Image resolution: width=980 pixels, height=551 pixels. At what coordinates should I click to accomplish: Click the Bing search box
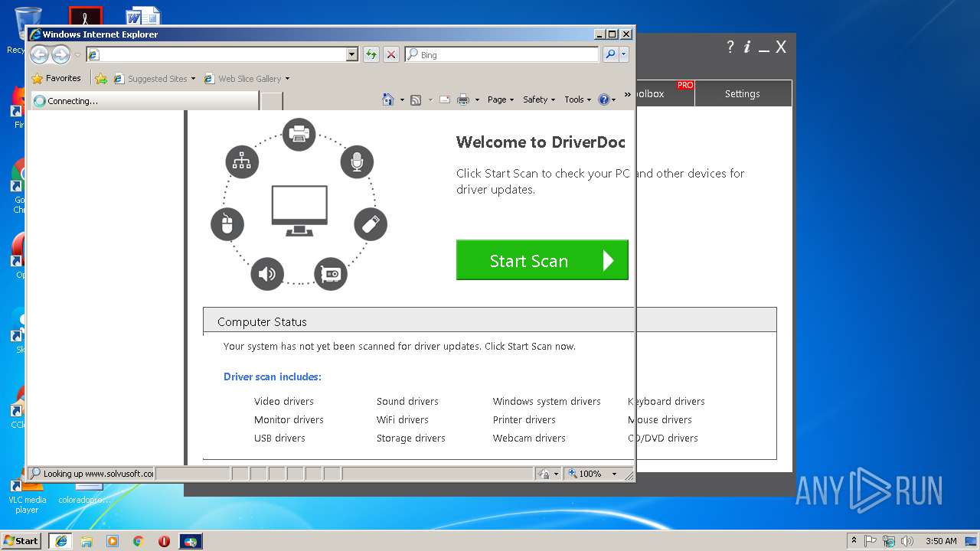pyautogui.click(x=502, y=54)
